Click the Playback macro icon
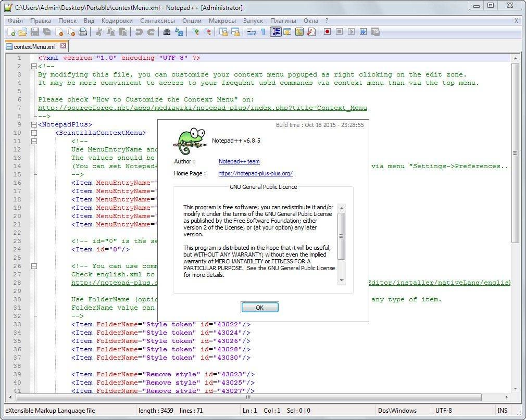Viewport: 526px width, 420px height. 351,32
